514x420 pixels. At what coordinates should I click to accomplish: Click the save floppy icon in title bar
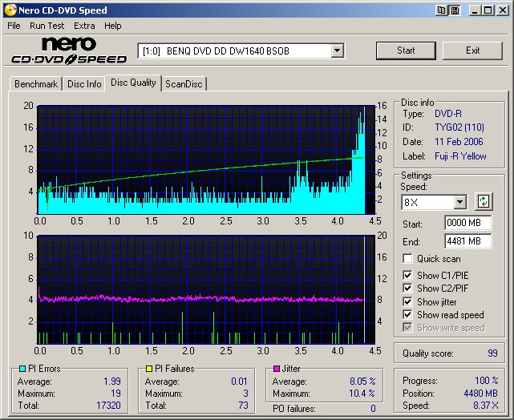tap(455, 10)
